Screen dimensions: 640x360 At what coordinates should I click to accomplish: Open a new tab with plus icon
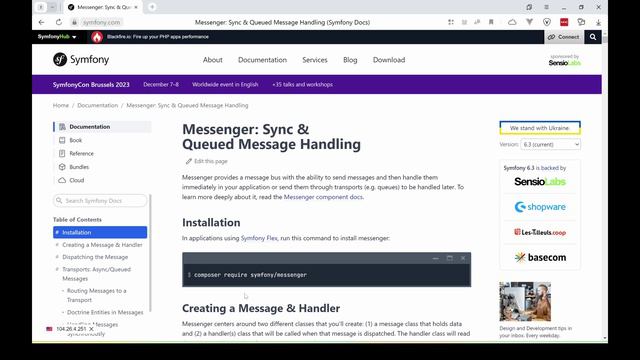[152, 7]
